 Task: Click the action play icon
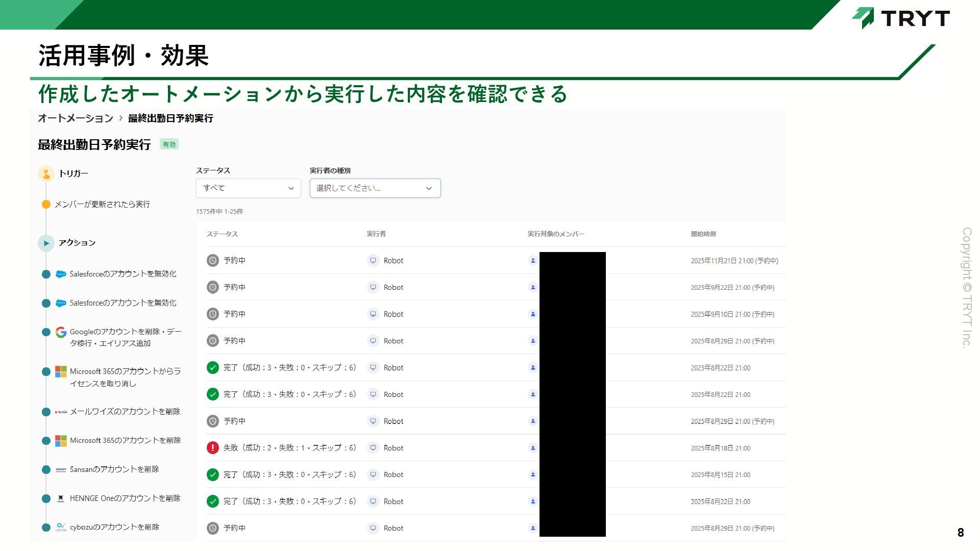[46, 243]
